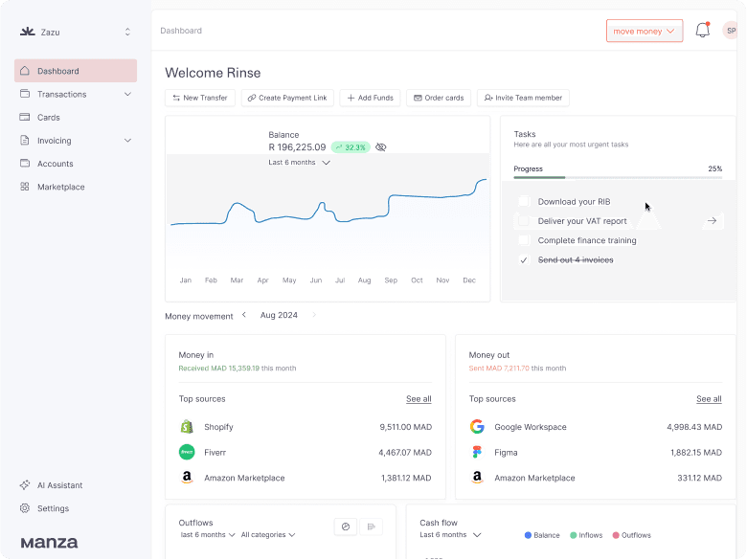Open the notifications bell
747x560 pixels.
pyautogui.click(x=703, y=31)
